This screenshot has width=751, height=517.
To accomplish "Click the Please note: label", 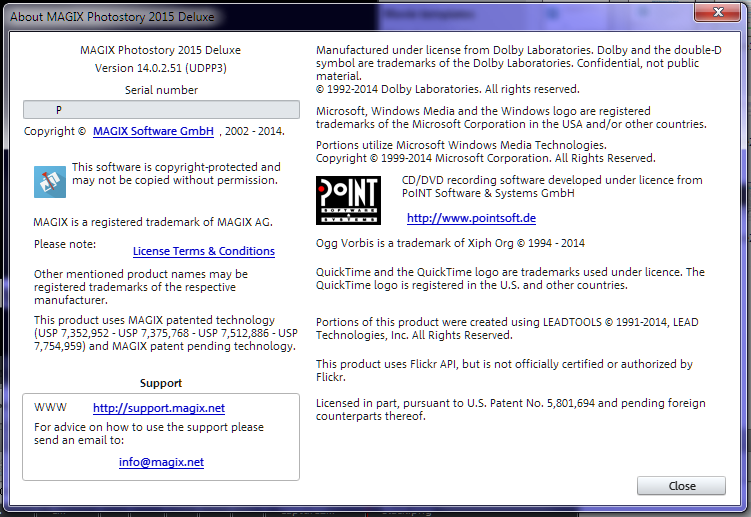I will (x=65, y=244).
